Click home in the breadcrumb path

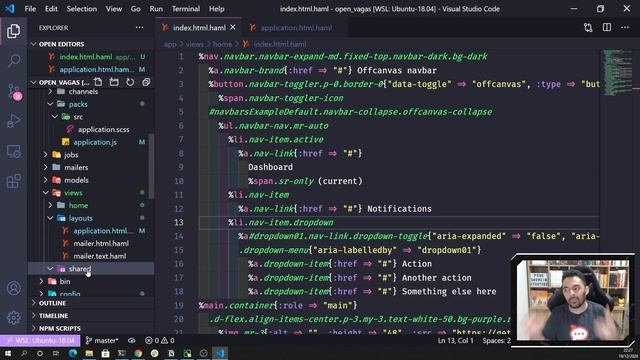click(222, 44)
